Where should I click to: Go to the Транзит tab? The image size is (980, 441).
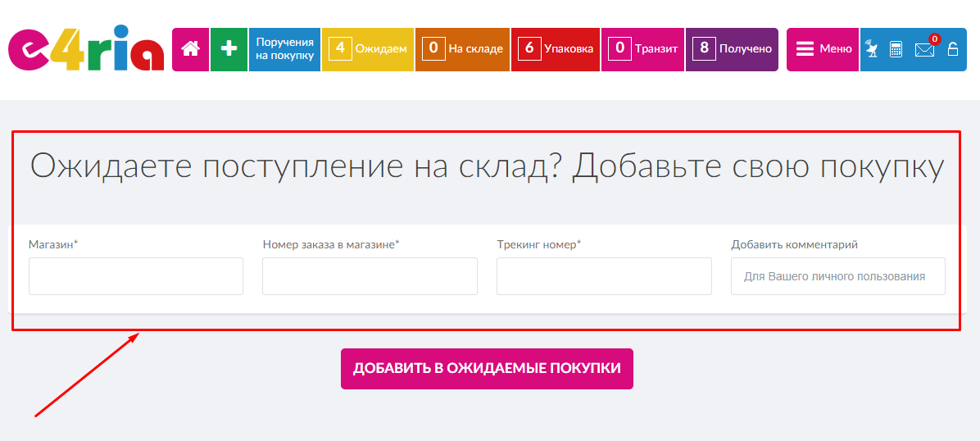point(643,49)
